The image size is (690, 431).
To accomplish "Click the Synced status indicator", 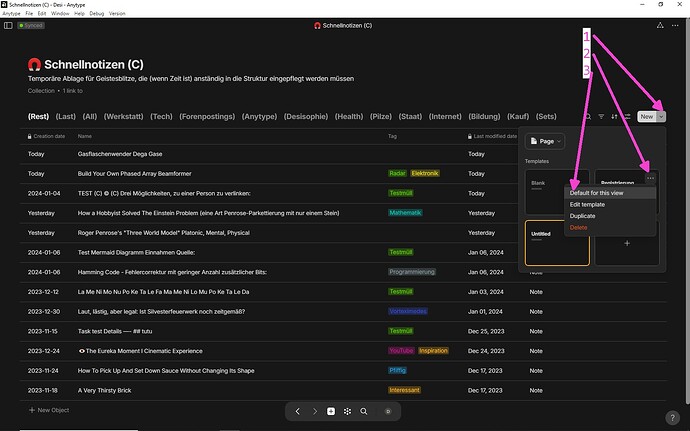I will [31, 26].
